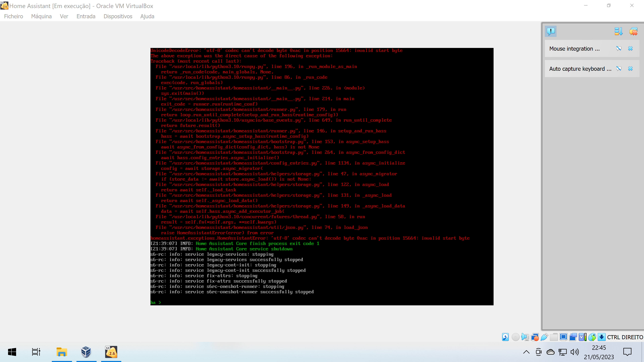Click the recording status icon
Viewport: 644px width, 362px height.
click(x=535, y=337)
